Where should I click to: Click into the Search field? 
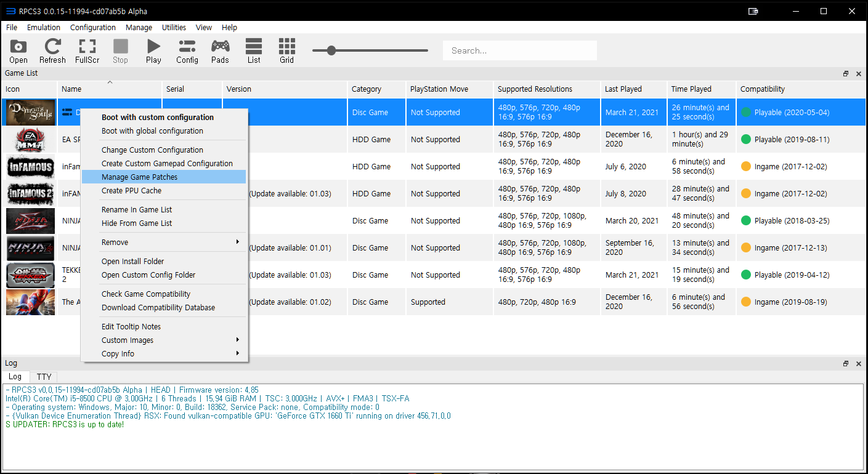point(520,50)
